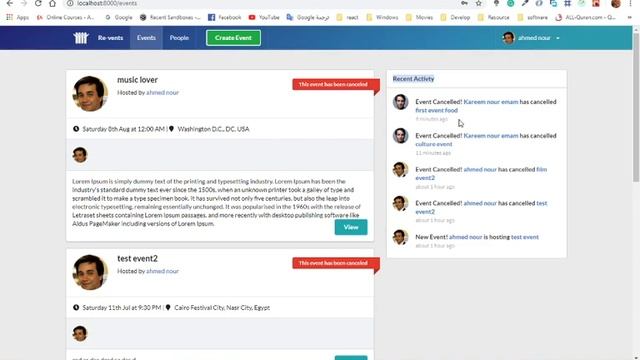Screen dimensions: 640x360
Task: Open ahmed nour host link under test event2
Action: (162, 271)
